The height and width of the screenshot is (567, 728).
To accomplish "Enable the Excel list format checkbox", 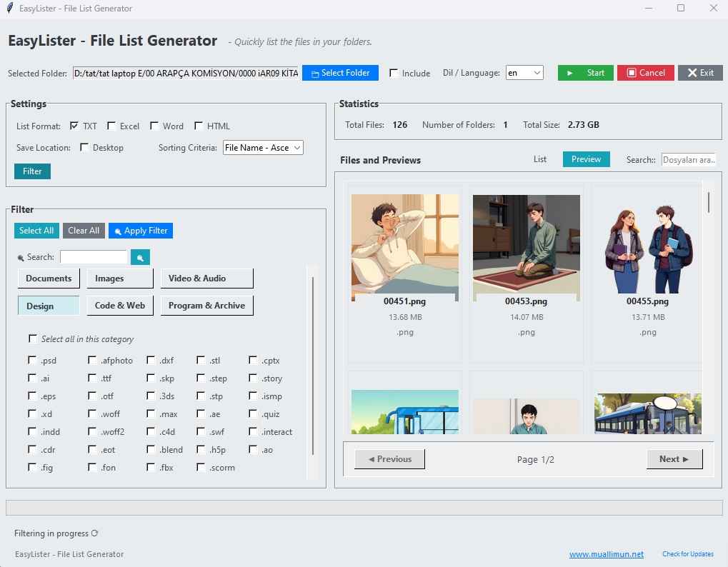I will click(111, 126).
